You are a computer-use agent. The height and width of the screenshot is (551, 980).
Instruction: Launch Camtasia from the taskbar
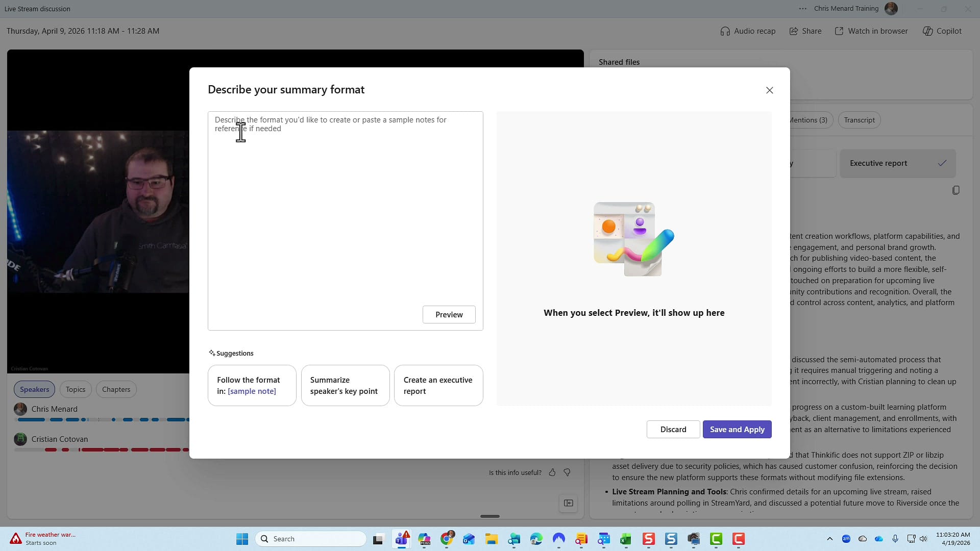click(717, 539)
